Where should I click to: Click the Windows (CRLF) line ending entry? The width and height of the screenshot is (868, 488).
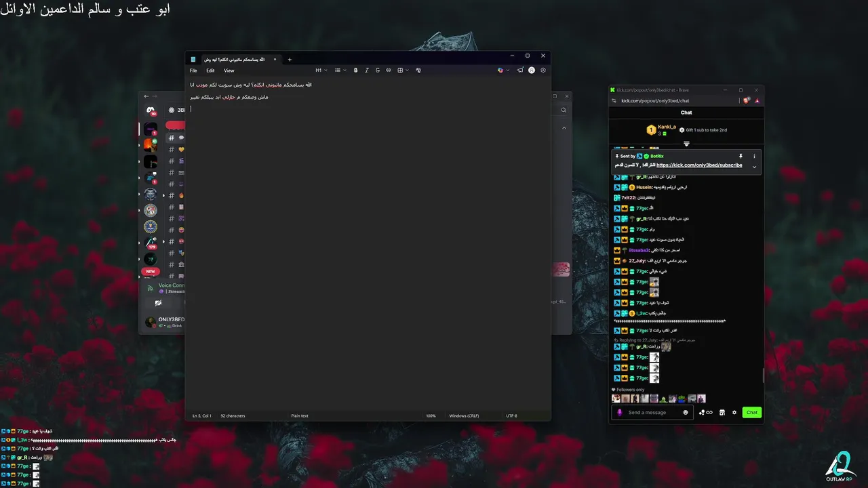tap(463, 415)
